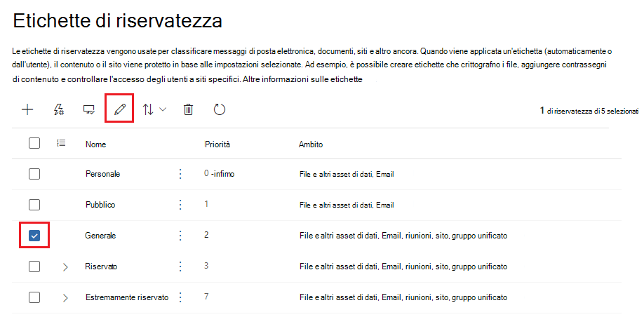The height and width of the screenshot is (324, 644).
Task: Open more options for Personale label
Action: tap(180, 174)
